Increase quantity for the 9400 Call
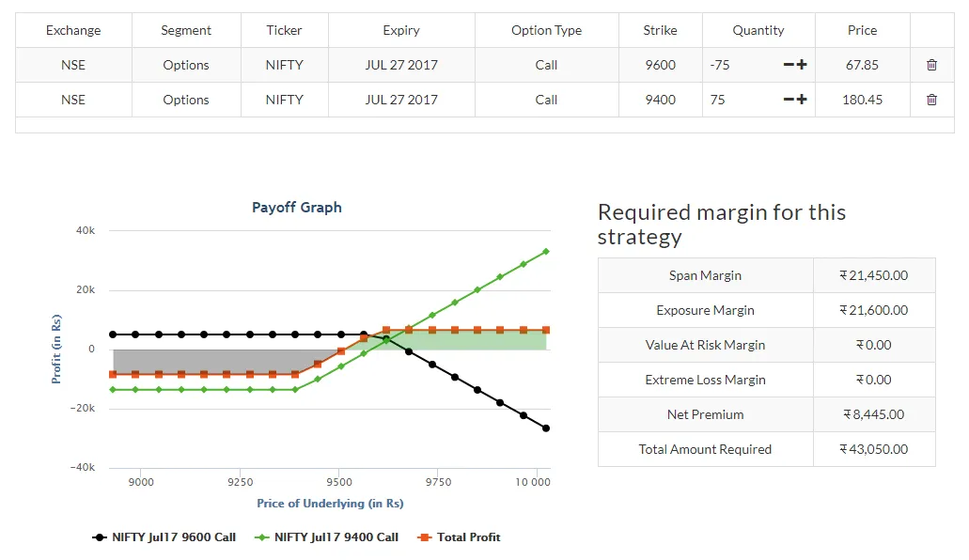The image size is (969, 560). tap(802, 100)
